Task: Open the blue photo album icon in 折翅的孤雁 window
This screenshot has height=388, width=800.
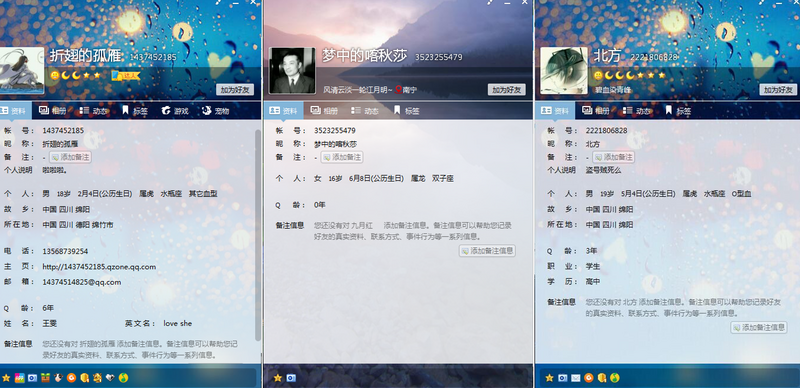Action: [32, 378]
